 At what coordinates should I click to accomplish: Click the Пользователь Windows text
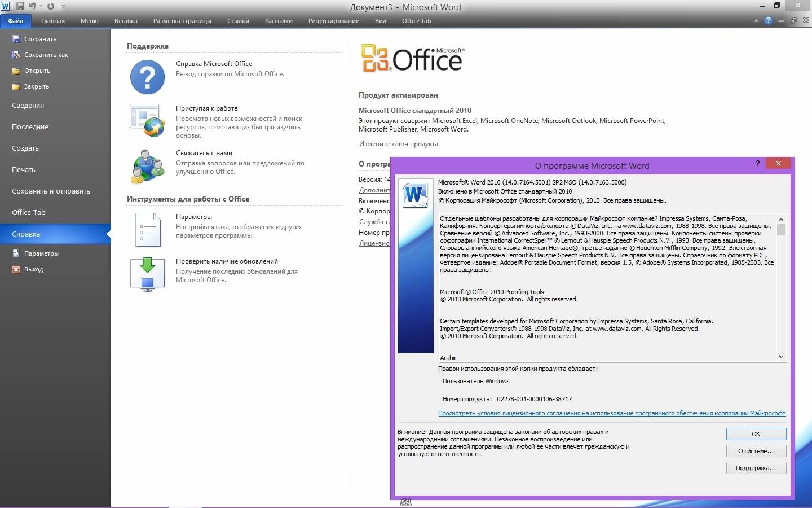point(476,381)
